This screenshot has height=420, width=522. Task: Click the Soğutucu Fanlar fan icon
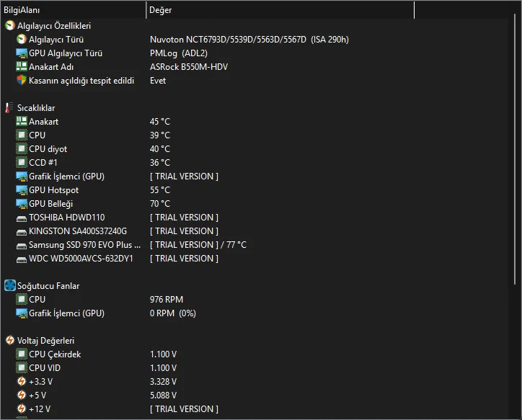9,286
